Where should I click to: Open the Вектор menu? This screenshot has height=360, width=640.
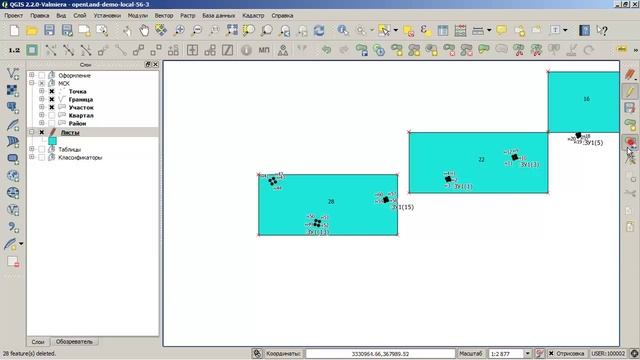164,16
